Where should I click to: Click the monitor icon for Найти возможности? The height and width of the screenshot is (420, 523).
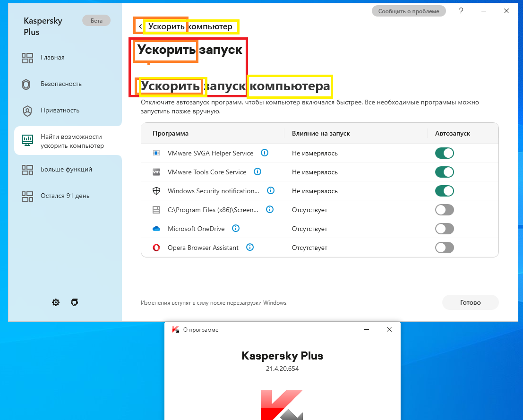pyautogui.click(x=27, y=140)
